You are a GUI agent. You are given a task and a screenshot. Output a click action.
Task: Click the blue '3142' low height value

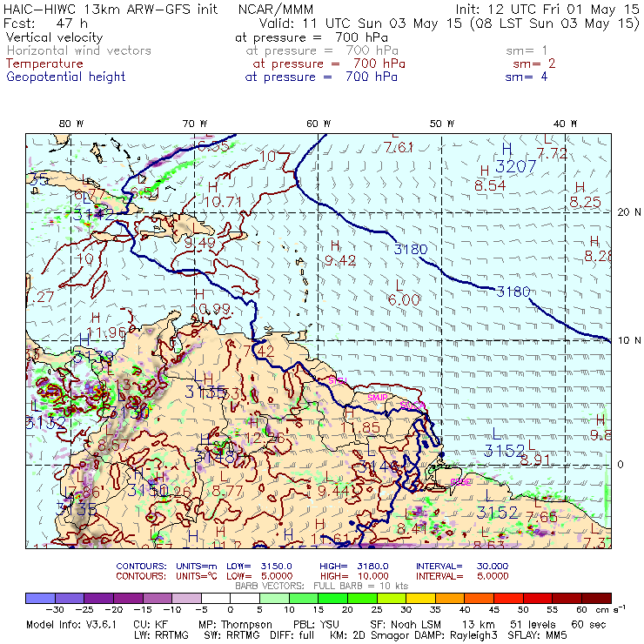pyautogui.click(x=93, y=215)
